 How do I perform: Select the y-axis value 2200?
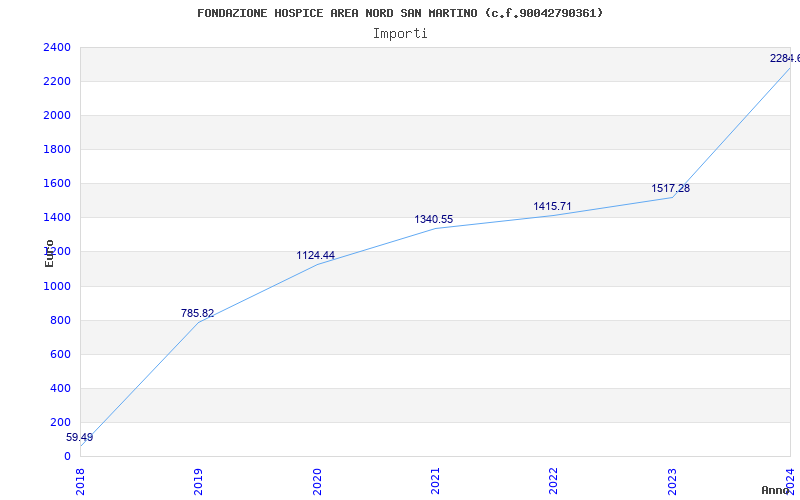pos(57,82)
